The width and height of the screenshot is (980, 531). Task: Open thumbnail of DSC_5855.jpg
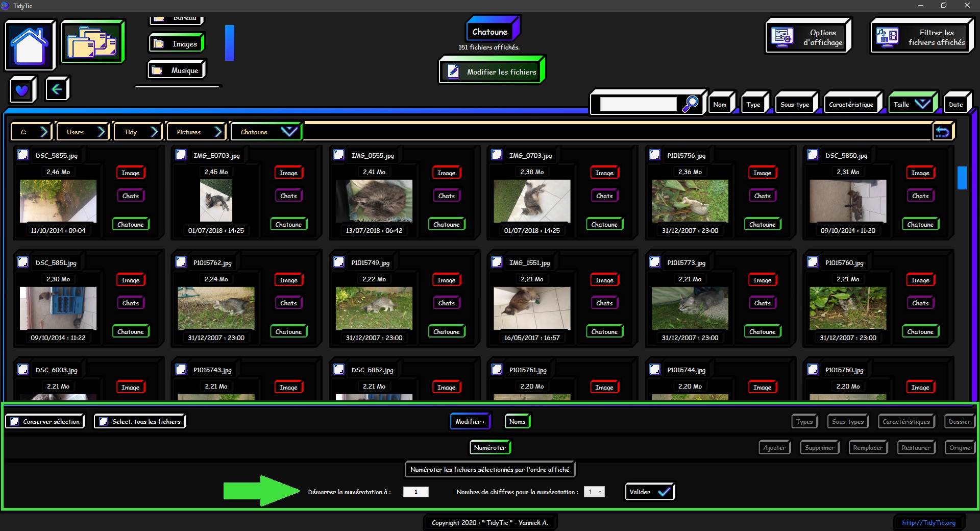point(58,201)
